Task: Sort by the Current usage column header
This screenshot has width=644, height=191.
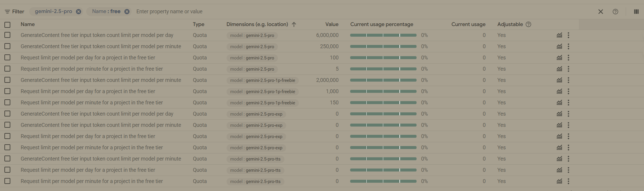Action: 468,24
